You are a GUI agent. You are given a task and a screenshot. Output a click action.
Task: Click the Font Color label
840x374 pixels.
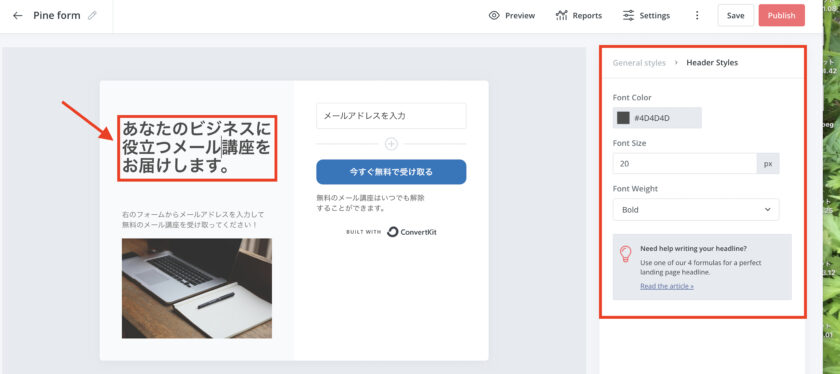tap(632, 98)
